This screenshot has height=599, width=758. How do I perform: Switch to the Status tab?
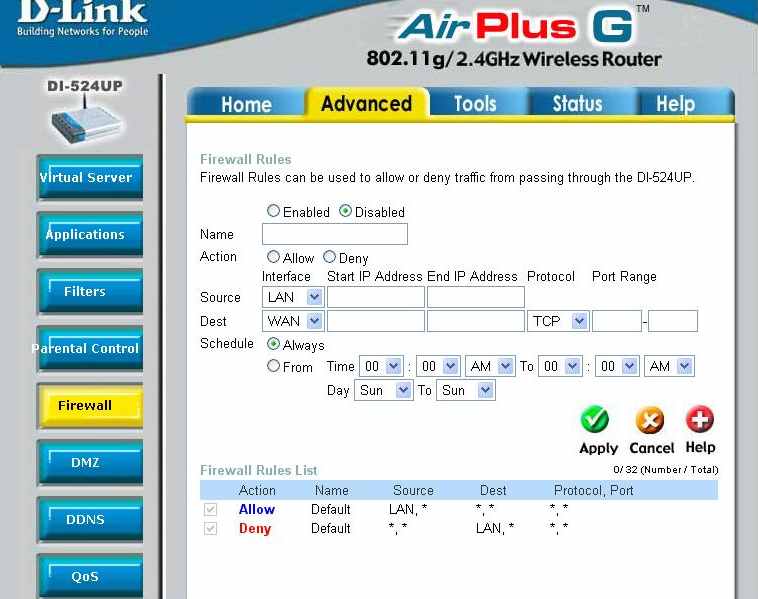578,104
